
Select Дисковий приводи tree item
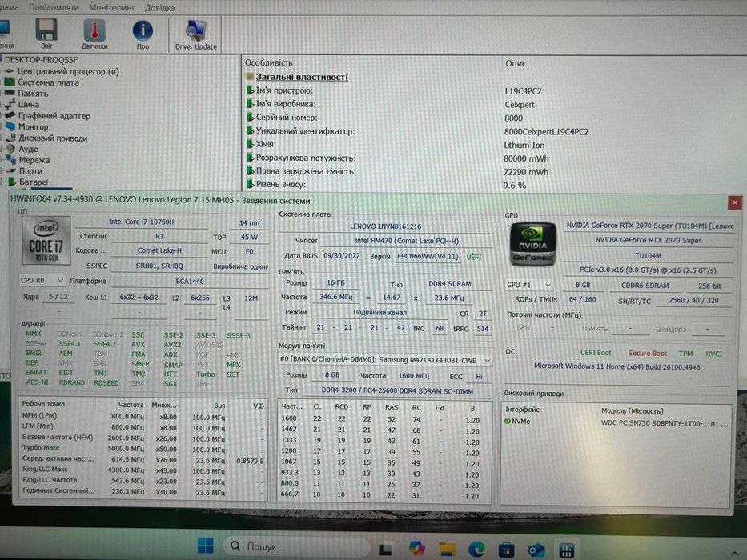pyautogui.click(x=52, y=138)
